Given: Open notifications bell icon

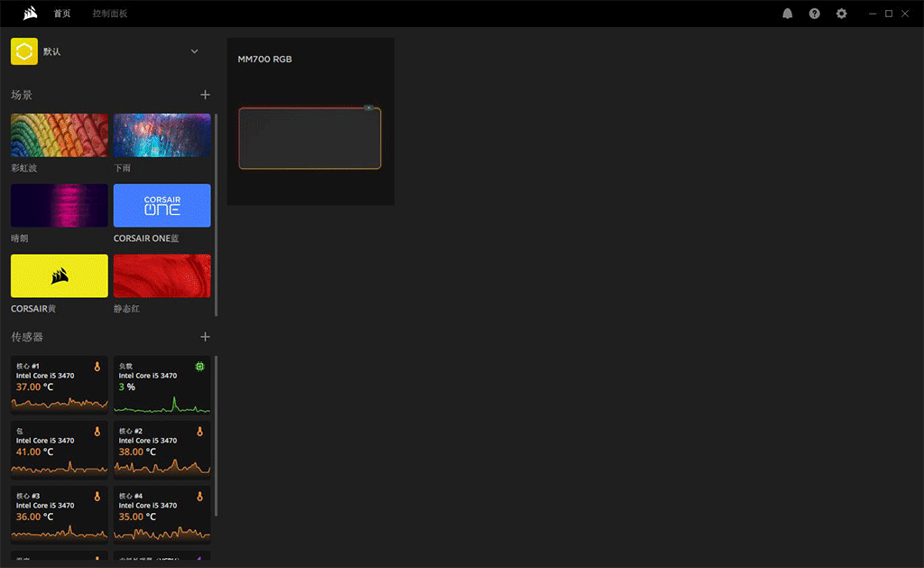Looking at the screenshot, I should 787,14.
